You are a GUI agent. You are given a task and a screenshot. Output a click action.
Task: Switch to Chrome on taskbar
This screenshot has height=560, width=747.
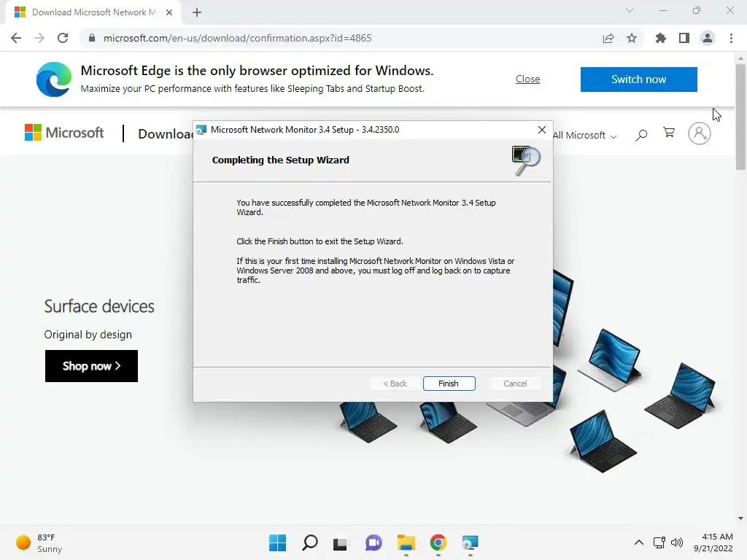tap(438, 542)
